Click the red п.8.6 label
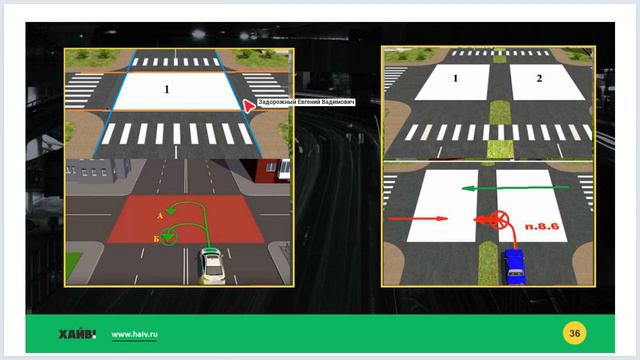Viewport: 640px width, 360px height. [x=541, y=226]
